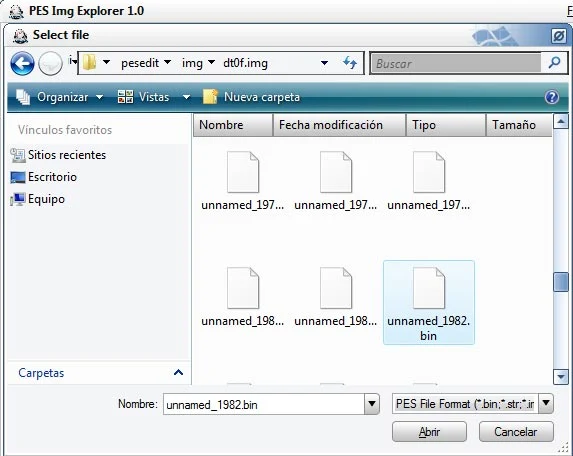Select the unnamed_1982.bin file

pos(429,303)
